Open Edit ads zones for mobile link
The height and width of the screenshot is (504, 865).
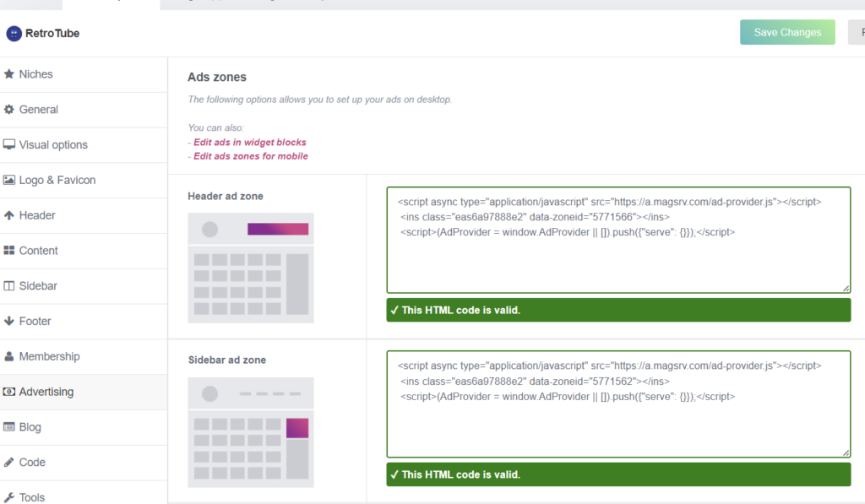click(250, 156)
